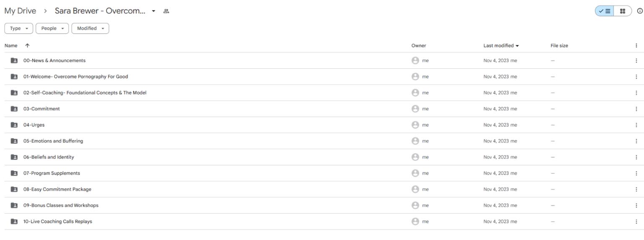Click the shared folder people icon
The width and height of the screenshot is (644, 240).
(166, 11)
